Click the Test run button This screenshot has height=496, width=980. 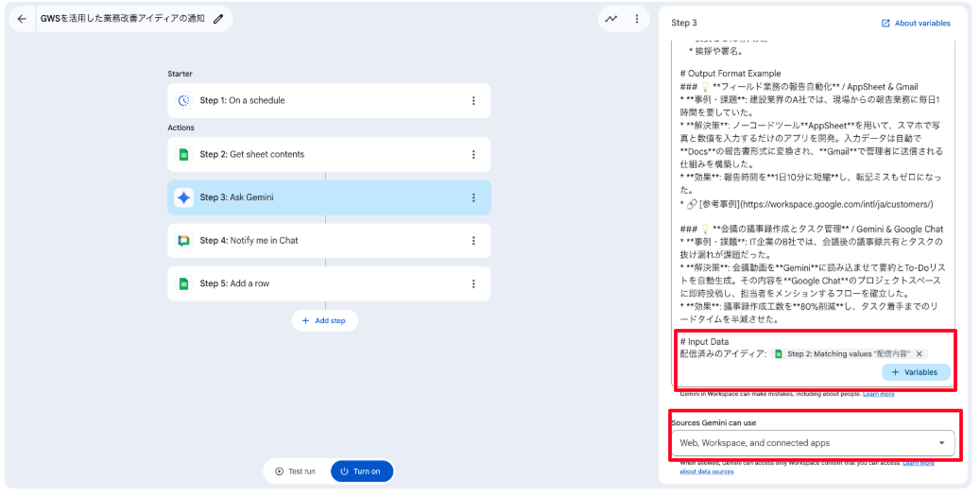pos(295,471)
